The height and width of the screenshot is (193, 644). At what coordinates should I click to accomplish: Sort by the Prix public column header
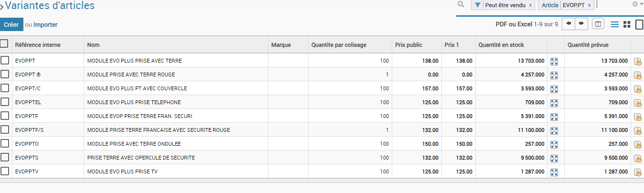coord(408,45)
